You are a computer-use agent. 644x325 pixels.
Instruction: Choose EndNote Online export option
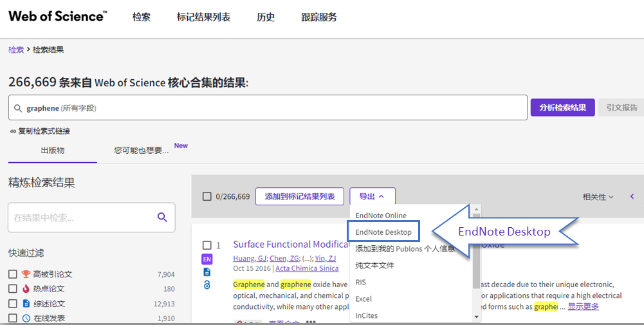click(x=381, y=216)
